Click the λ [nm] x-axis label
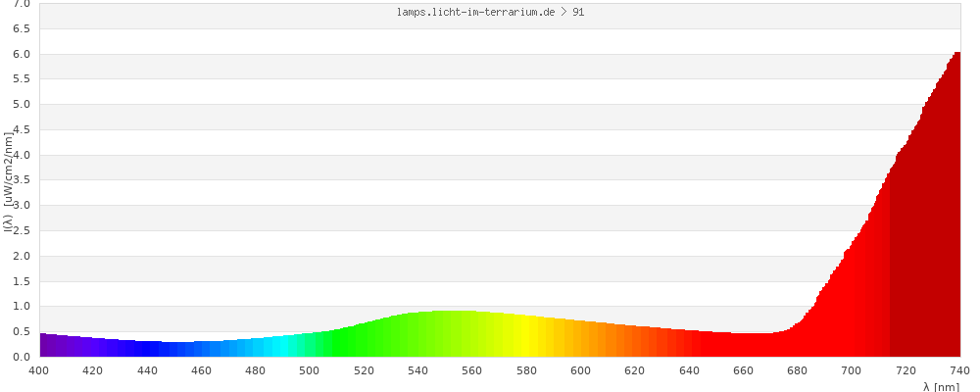The width and height of the screenshot is (980, 392). point(941,386)
